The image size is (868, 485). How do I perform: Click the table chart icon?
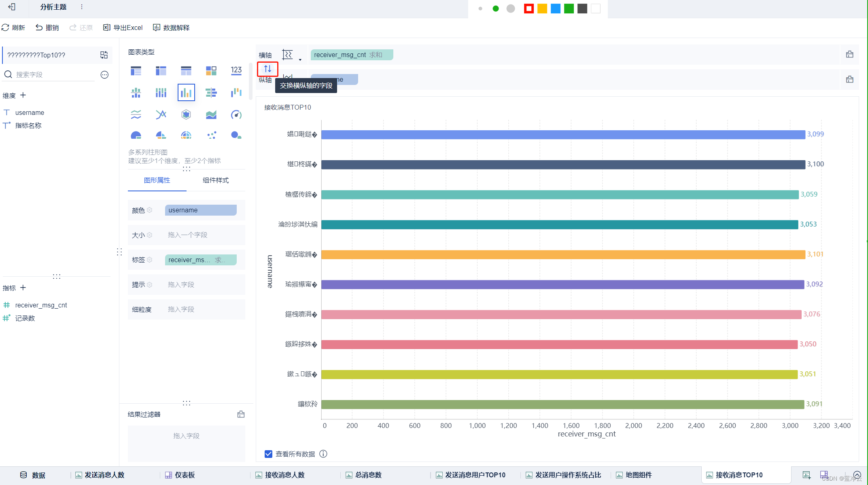[x=136, y=70]
